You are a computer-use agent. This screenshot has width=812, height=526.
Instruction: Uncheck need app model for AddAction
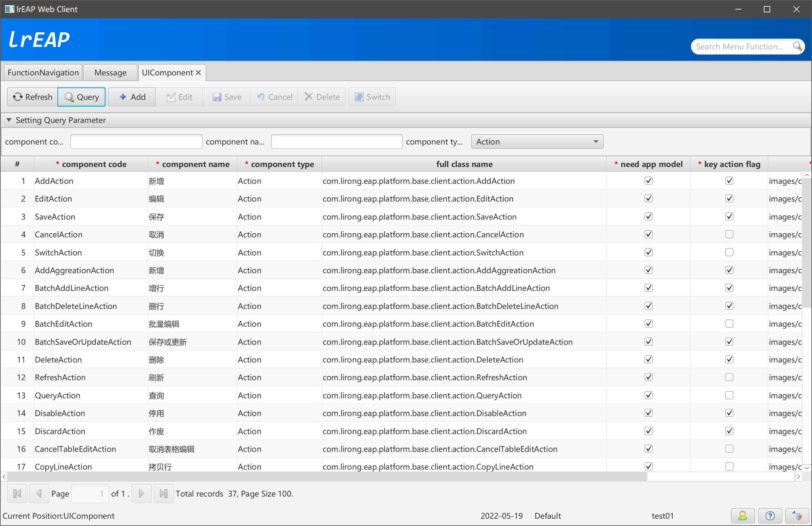coord(648,181)
